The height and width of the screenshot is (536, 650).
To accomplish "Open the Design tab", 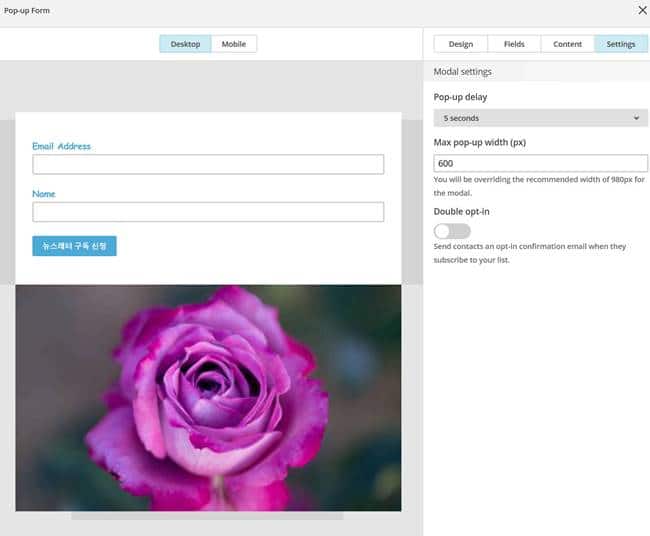I will pyautogui.click(x=460, y=44).
